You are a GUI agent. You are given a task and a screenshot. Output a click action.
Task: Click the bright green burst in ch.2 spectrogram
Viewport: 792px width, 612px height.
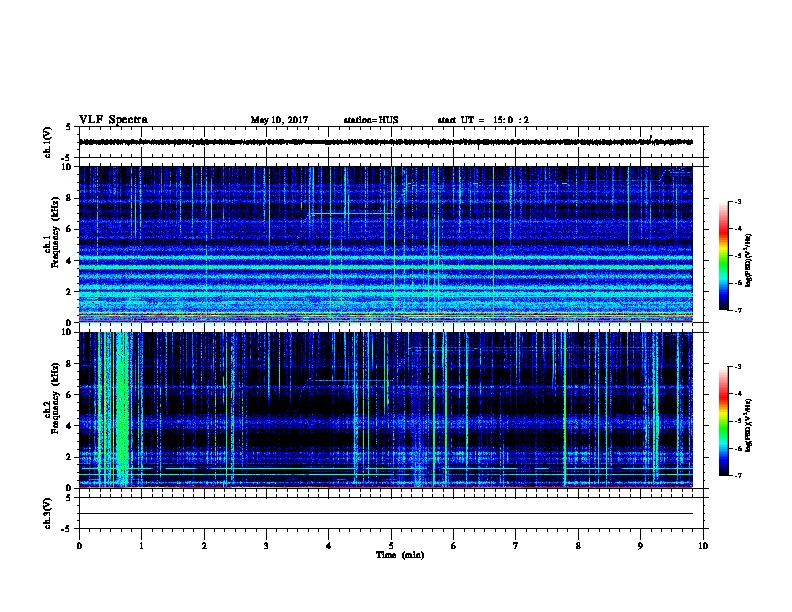click(x=123, y=409)
